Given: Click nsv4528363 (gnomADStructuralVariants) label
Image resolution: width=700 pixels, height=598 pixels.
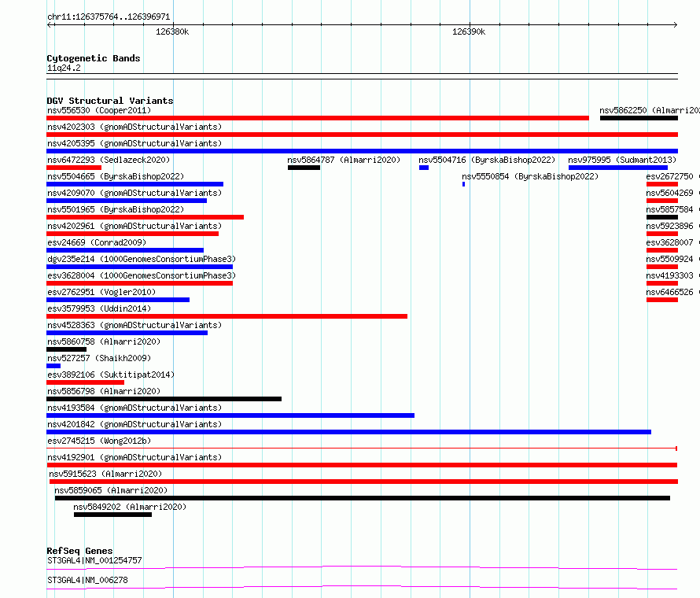Looking at the screenshot, I should (x=134, y=325).
